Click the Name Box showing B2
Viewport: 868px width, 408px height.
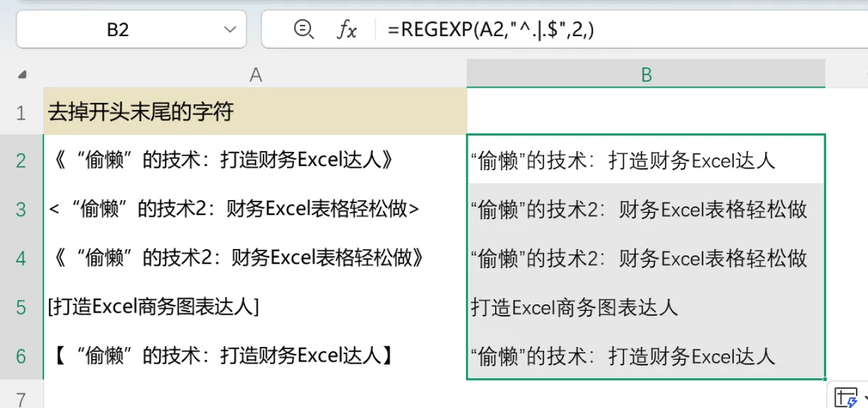[x=131, y=29]
